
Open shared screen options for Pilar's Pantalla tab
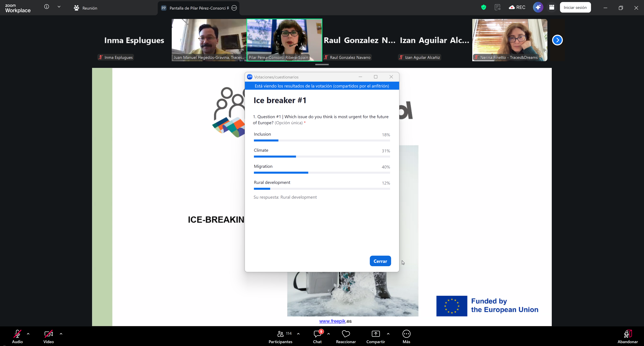click(234, 8)
